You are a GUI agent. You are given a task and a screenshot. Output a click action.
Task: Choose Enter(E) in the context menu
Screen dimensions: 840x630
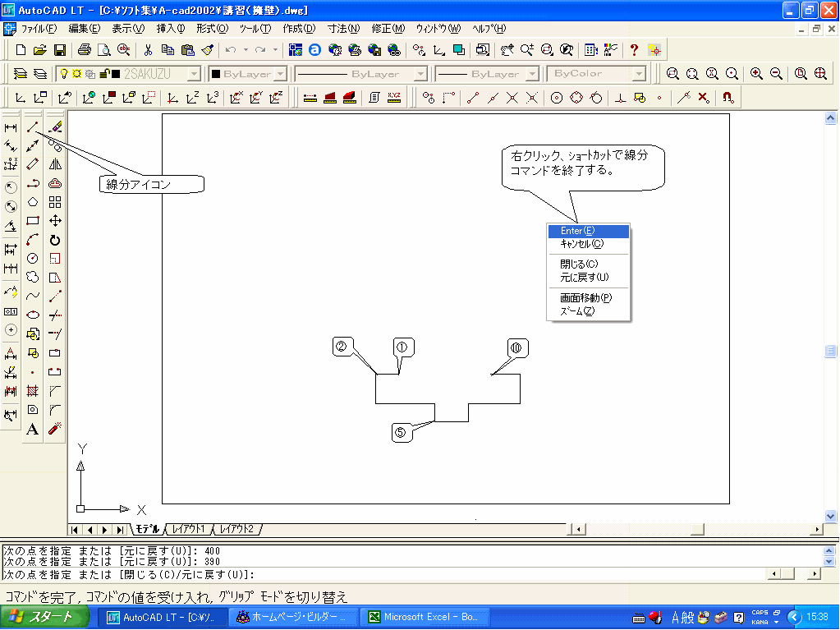588,231
